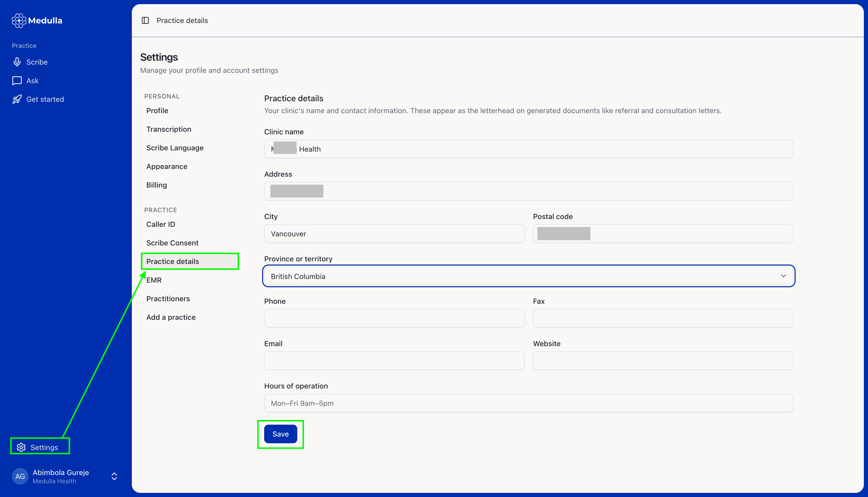Open Get started in the sidebar
This screenshot has height=497, width=868.
pos(45,99)
